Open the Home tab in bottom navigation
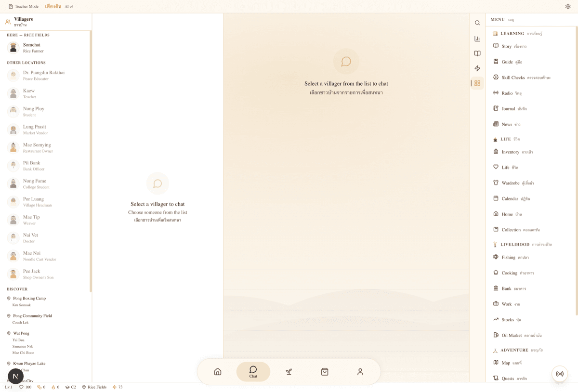578x392 pixels. (x=217, y=371)
